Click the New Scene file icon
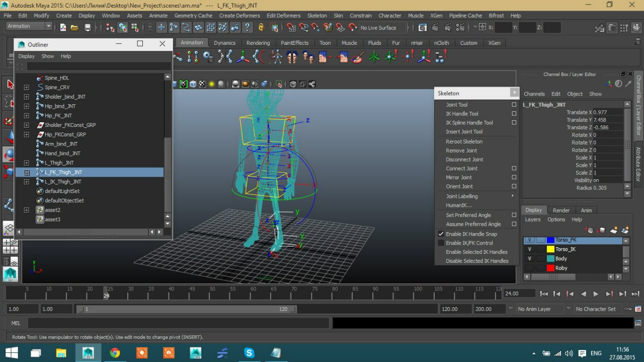 [63, 27]
